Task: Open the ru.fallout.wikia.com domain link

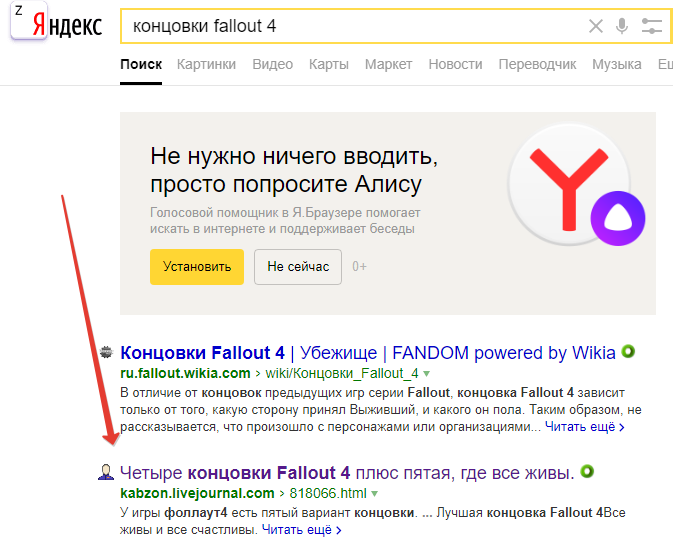Action: pyautogui.click(x=185, y=373)
